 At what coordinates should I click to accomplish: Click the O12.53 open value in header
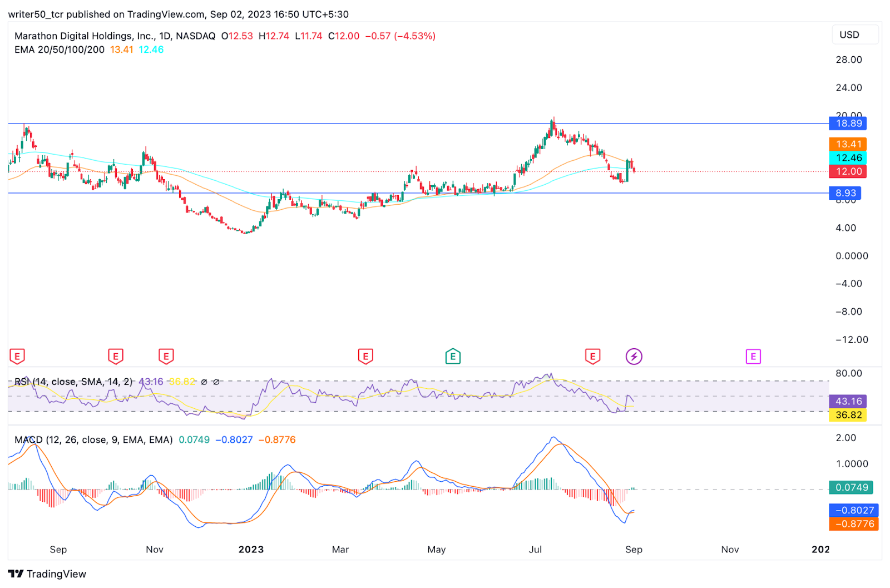tap(237, 36)
